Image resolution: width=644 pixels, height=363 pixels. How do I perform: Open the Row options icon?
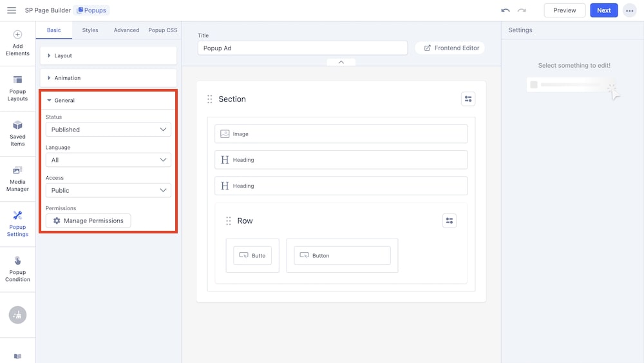point(450,221)
